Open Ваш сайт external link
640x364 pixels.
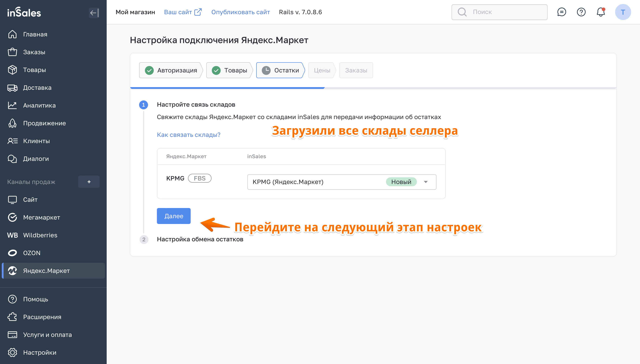182,12
